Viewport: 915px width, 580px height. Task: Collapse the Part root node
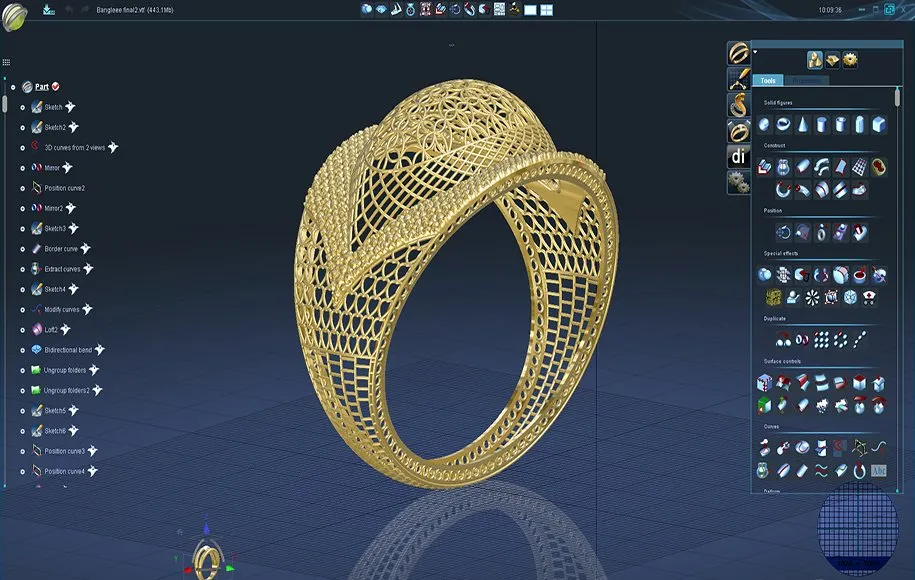click(x=13, y=87)
